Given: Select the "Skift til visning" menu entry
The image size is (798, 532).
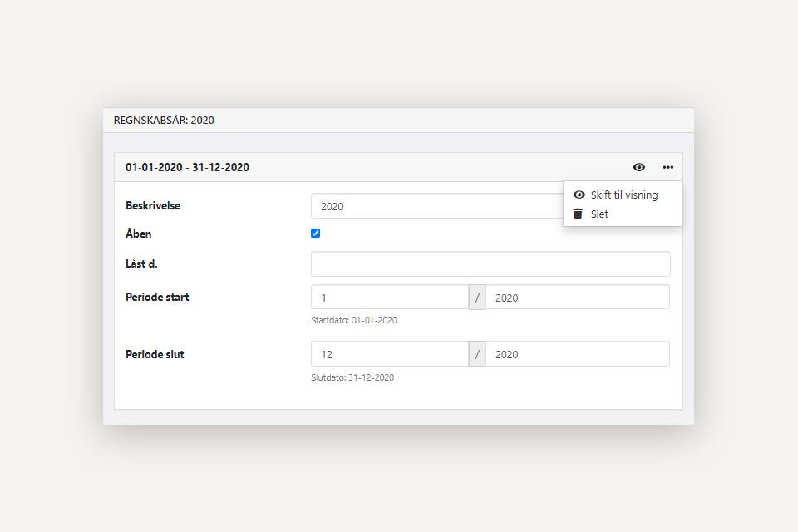Looking at the screenshot, I should 623,195.
